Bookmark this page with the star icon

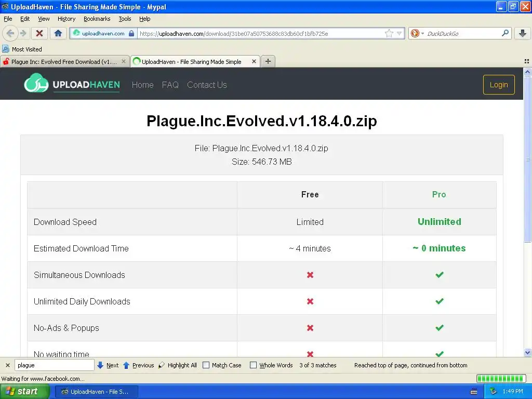(389, 33)
